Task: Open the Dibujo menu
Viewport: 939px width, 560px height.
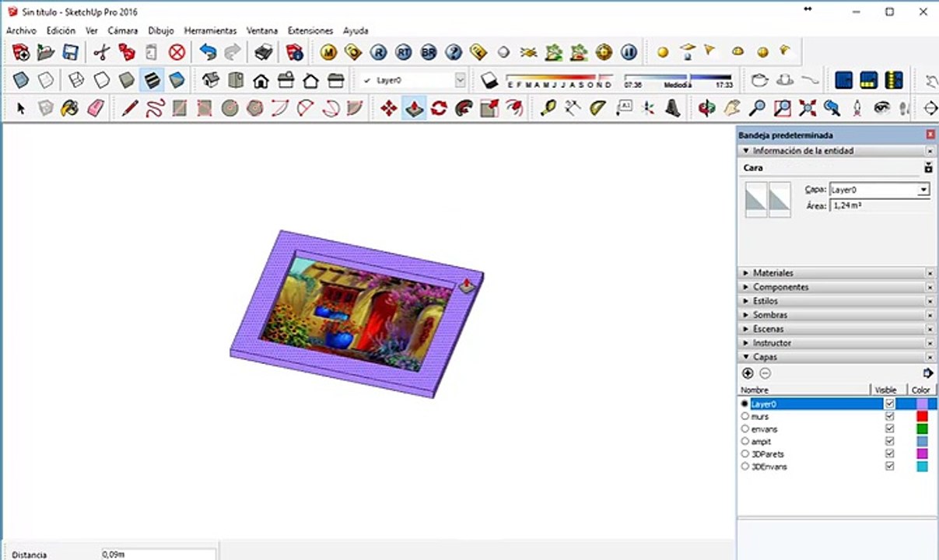Action: click(161, 31)
